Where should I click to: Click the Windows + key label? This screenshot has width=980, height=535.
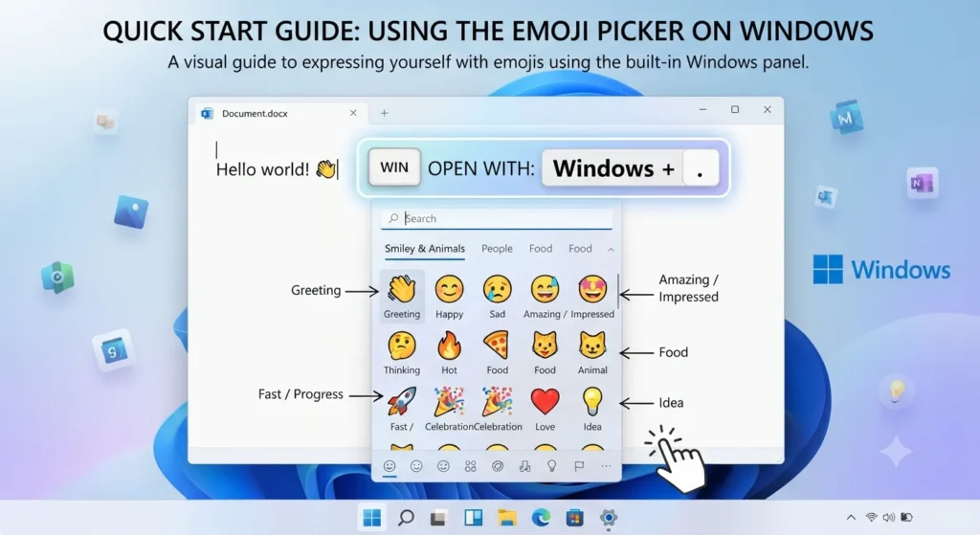point(613,168)
